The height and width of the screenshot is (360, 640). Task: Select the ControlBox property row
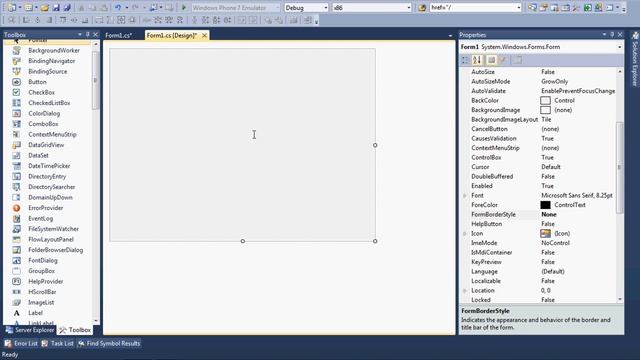[538, 157]
